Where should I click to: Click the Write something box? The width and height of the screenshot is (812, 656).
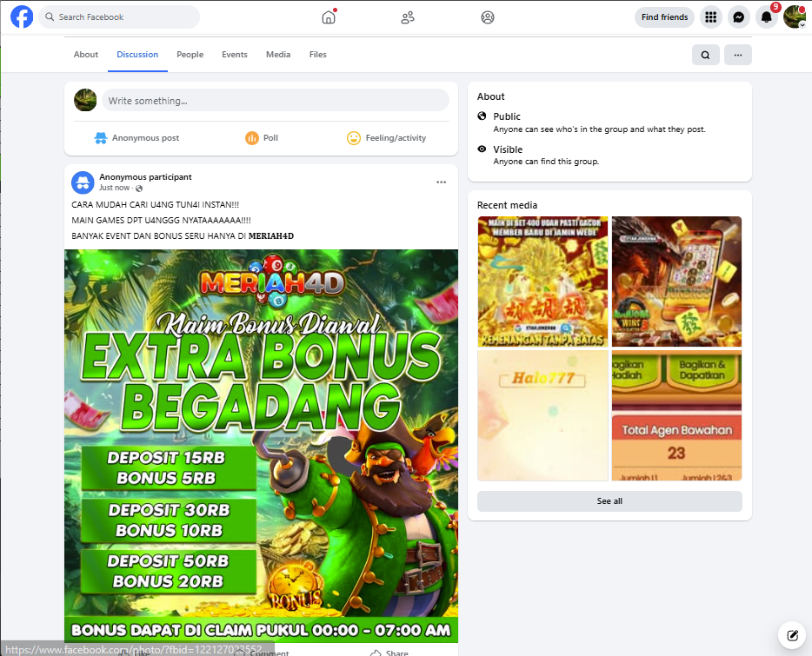click(x=276, y=101)
